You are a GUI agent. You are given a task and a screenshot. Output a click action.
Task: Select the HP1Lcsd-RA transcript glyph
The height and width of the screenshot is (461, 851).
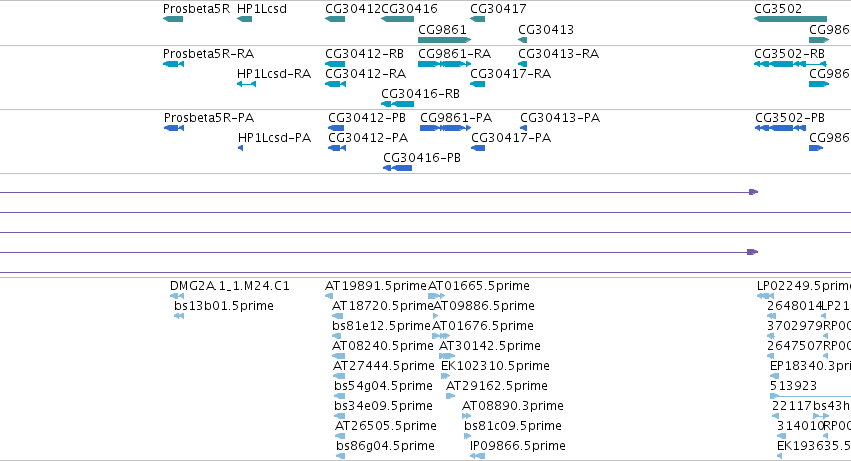click(x=246, y=84)
